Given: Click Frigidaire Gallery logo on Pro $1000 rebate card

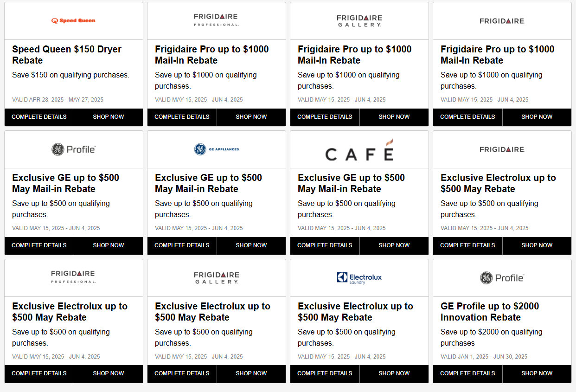Looking at the screenshot, I should pyautogui.click(x=359, y=21).
